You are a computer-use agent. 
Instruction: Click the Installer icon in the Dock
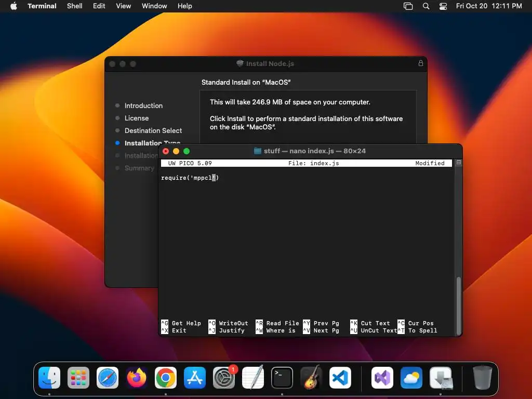pyautogui.click(x=441, y=378)
